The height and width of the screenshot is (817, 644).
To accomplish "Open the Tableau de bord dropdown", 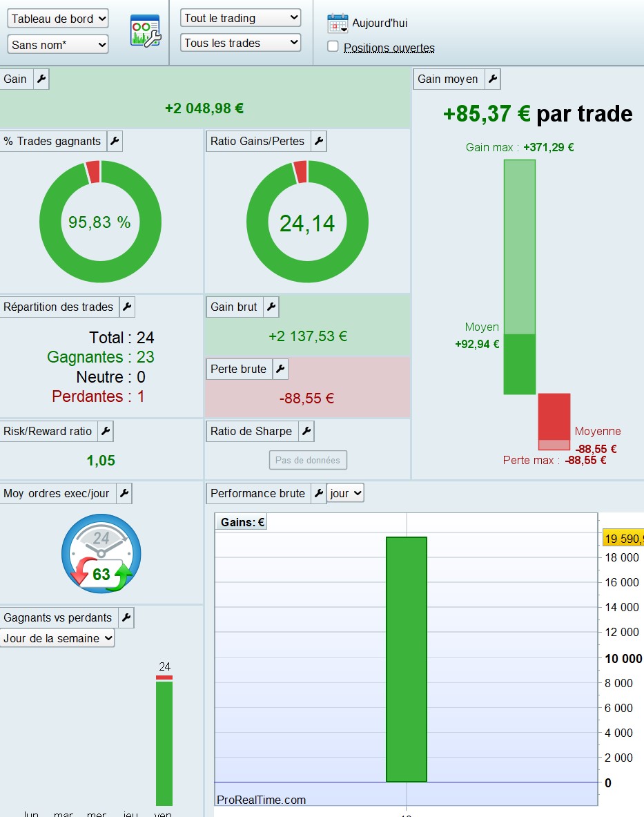I will 58,19.
